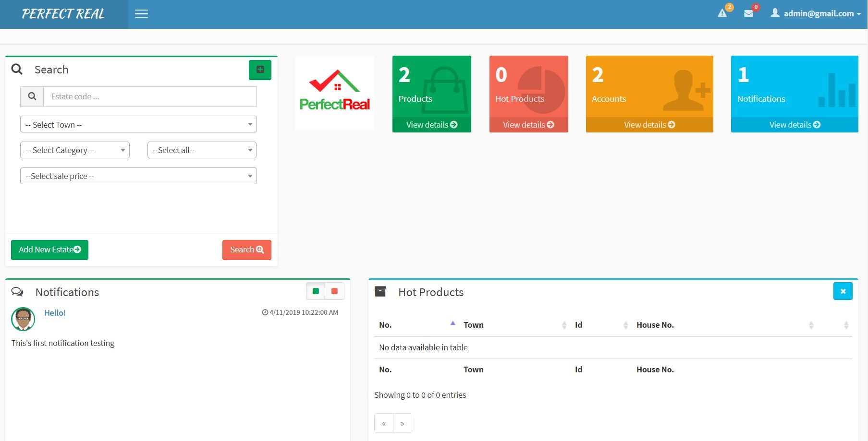Click the PERFECT REAL brand title
868x441 pixels.
click(x=63, y=14)
